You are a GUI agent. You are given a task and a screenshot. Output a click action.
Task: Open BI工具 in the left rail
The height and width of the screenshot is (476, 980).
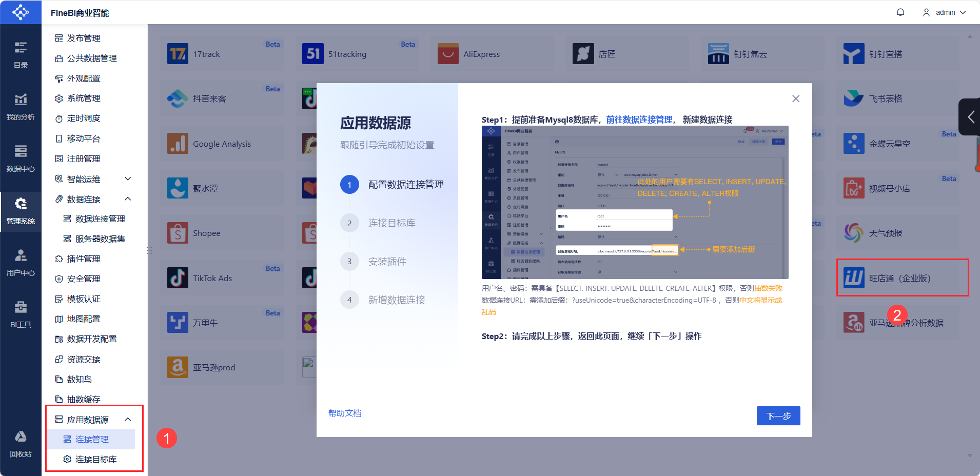coord(21,314)
